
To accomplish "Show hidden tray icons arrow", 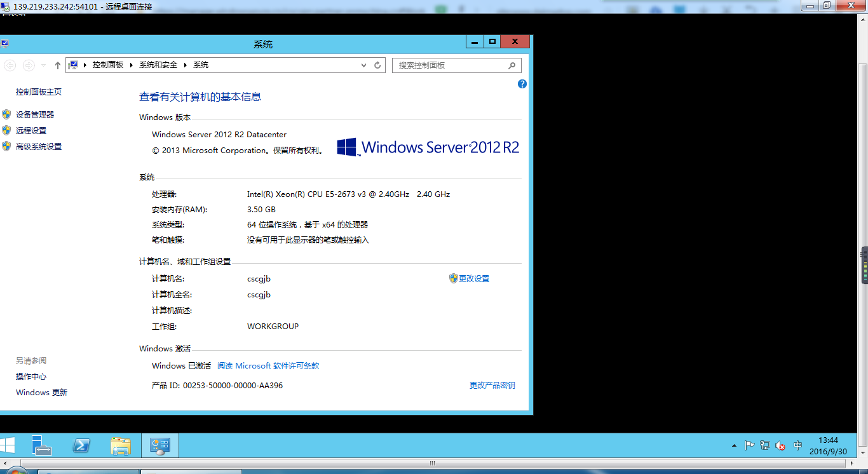I will point(735,445).
